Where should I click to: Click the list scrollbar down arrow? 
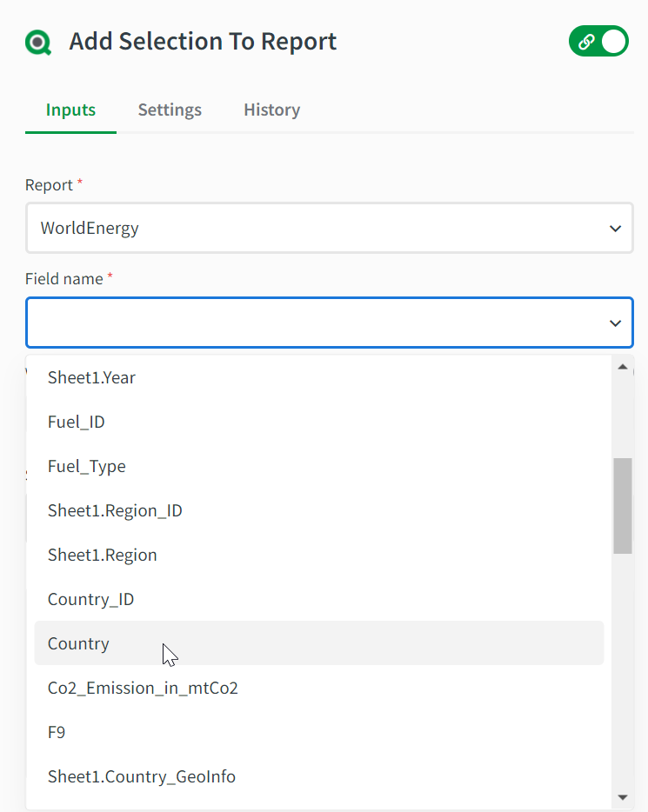coord(622,796)
